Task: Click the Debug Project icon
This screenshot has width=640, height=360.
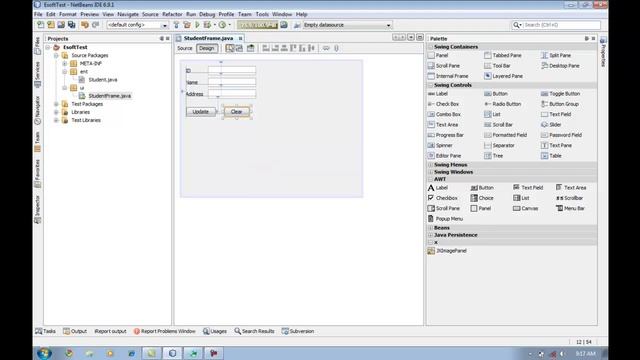Action: coord(208,25)
